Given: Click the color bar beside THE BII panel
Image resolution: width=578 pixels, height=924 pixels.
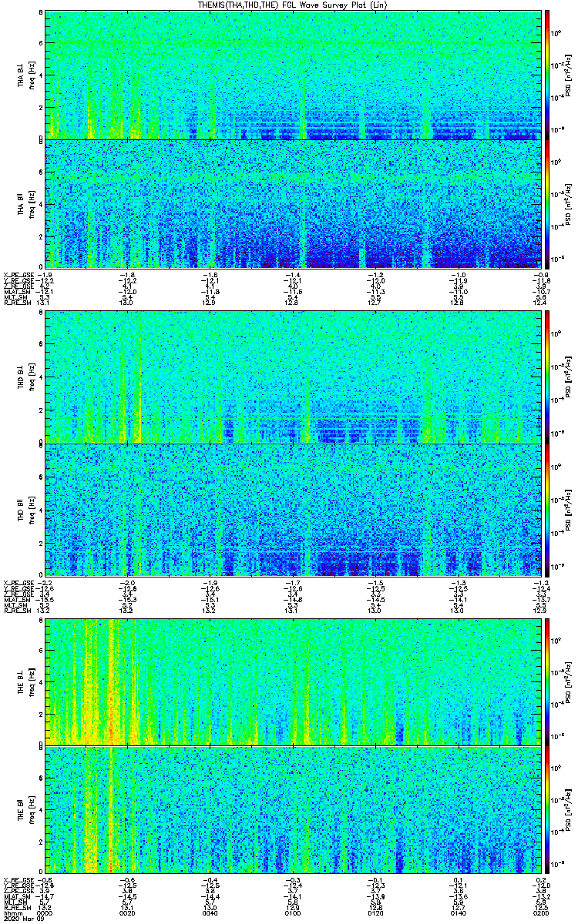Looking at the screenshot, I should [547, 811].
